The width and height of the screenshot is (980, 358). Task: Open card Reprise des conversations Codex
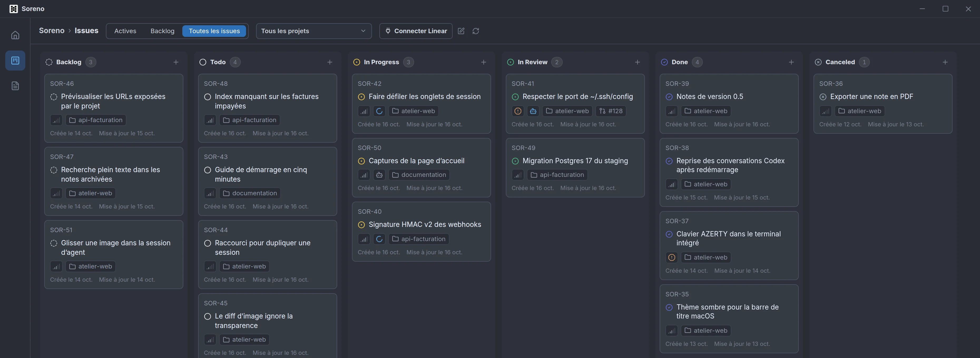pyautogui.click(x=729, y=172)
